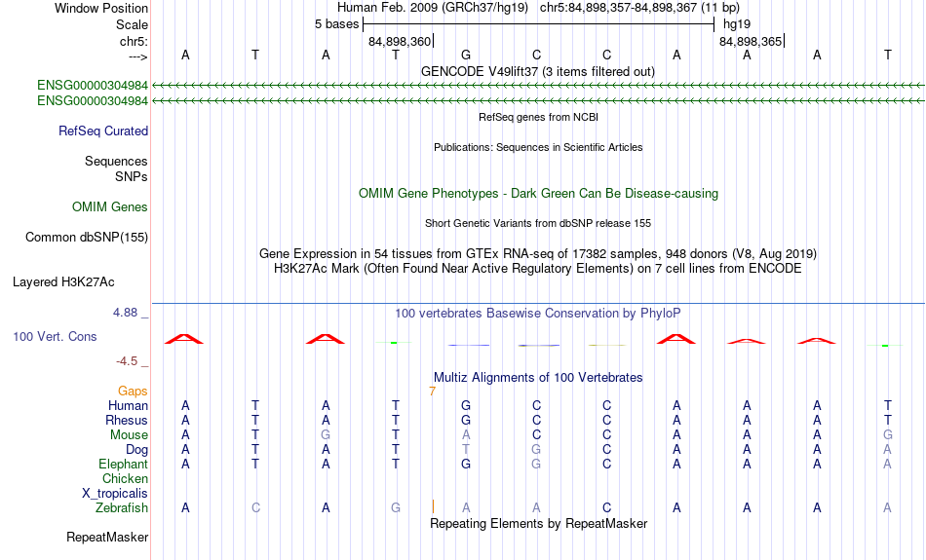Select the Human species label
This screenshot has width=926, height=560.
click(128, 405)
